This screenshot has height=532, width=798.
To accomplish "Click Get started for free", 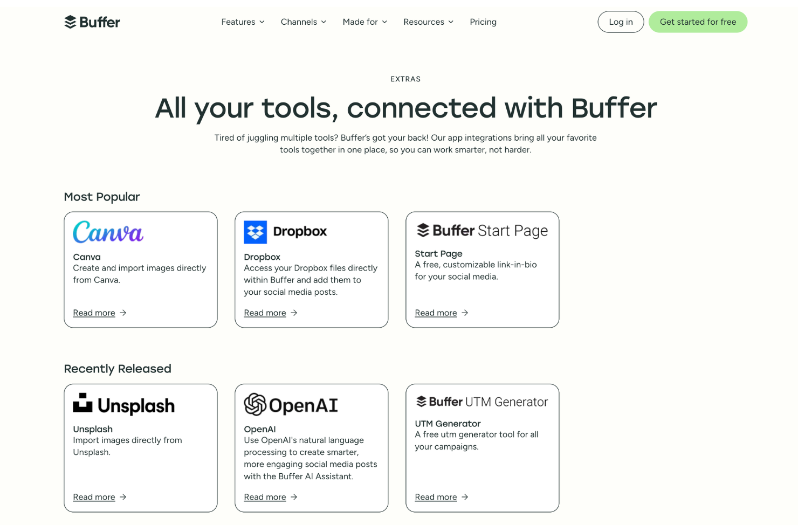I will tap(698, 22).
